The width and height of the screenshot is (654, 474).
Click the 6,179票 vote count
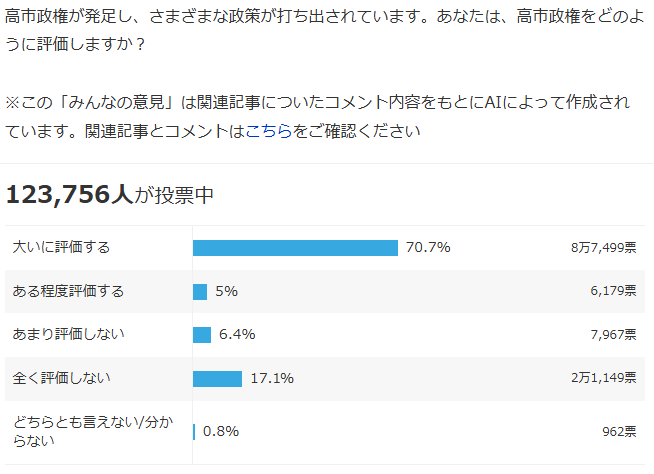click(613, 291)
